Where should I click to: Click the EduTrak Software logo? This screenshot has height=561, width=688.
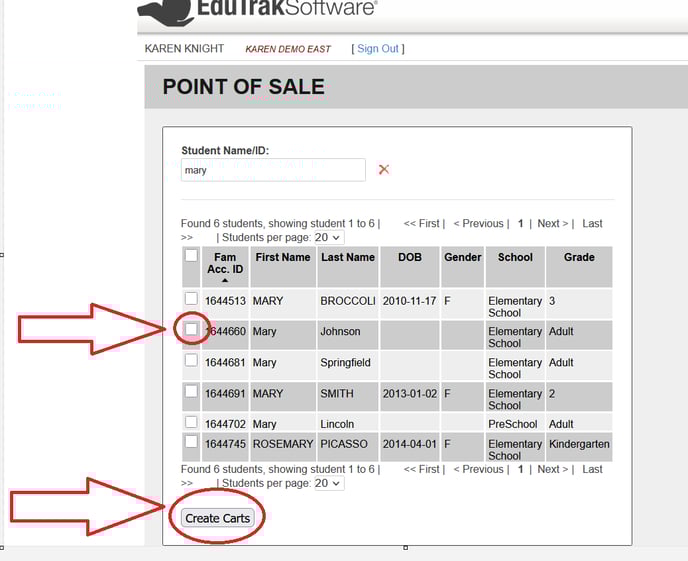[258, 10]
